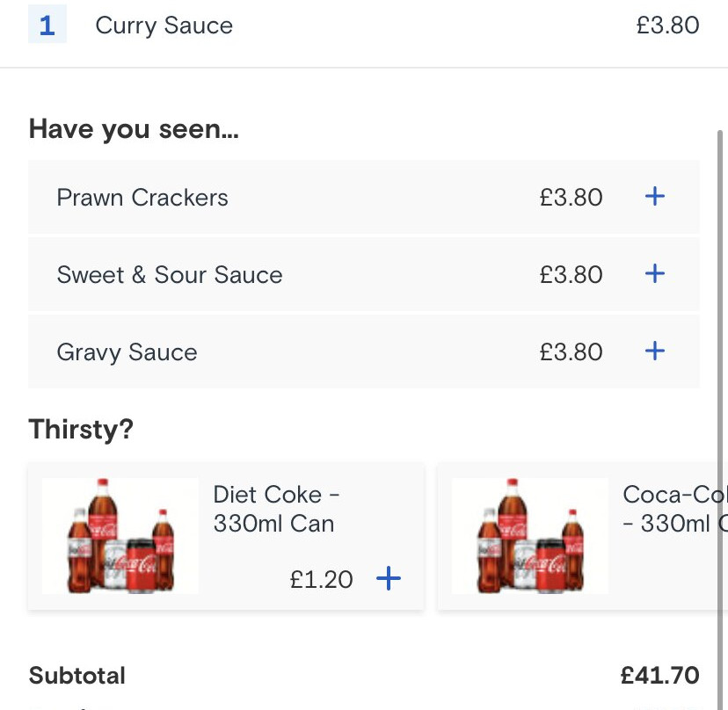
Task: Open the Diet Coke product image
Action: coord(120,536)
